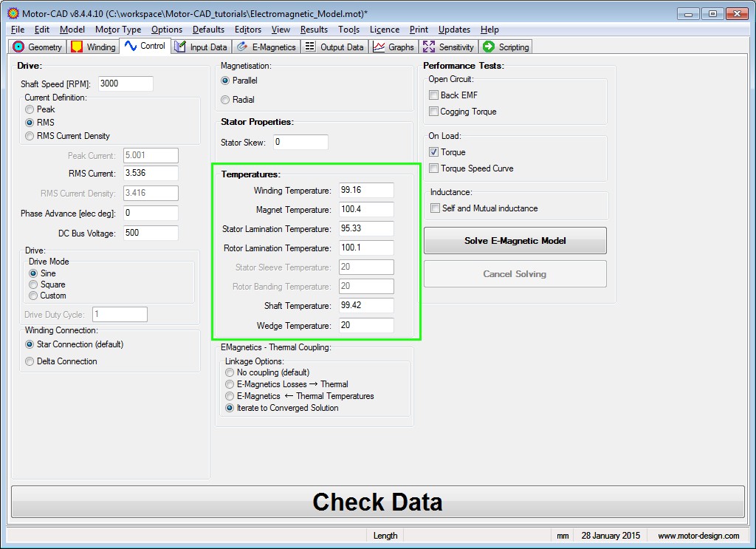Select Square drive mode
This screenshot has height=549, width=756.
click(x=33, y=284)
